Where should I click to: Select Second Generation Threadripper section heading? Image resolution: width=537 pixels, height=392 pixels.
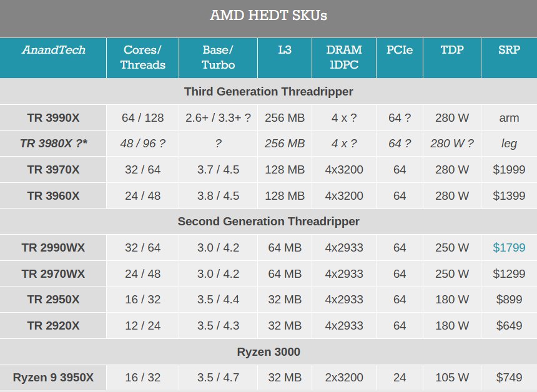pyautogui.click(x=268, y=222)
